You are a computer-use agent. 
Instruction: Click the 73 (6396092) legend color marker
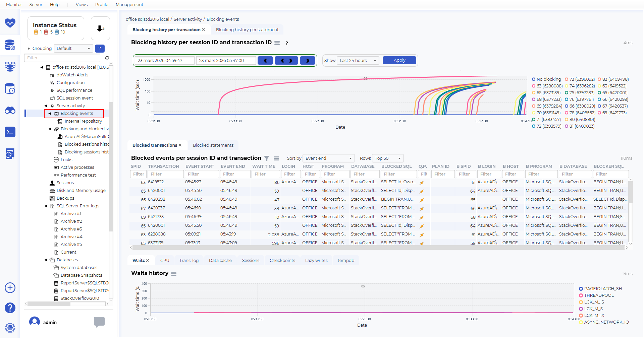tap(567, 79)
